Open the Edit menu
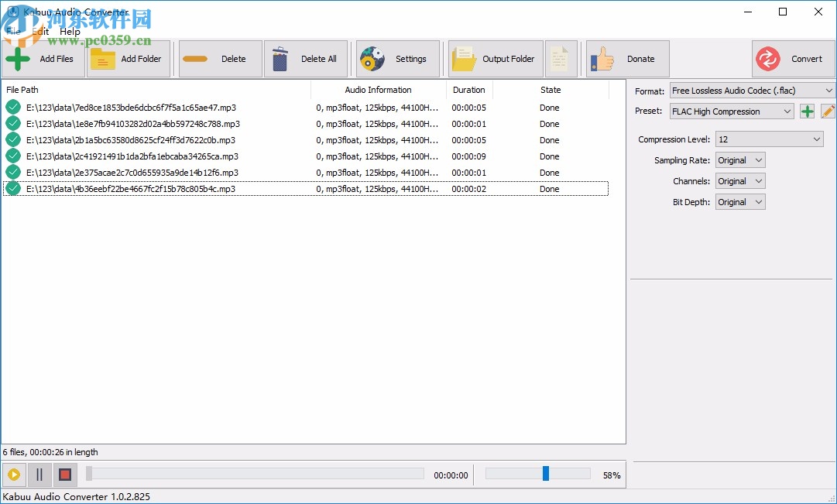Screen dimensions: 837x504 39,32
